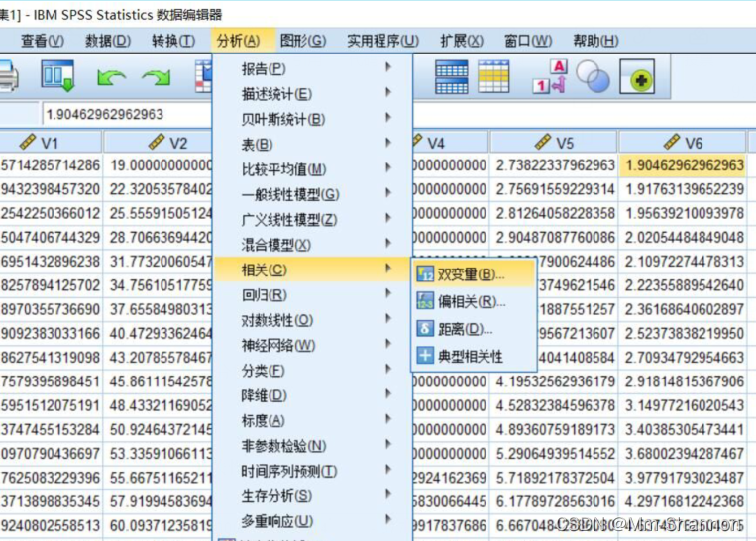Viewport: 756px width, 541px height.
Task: Click the Value Labels toolbar icon
Action: coord(550,76)
